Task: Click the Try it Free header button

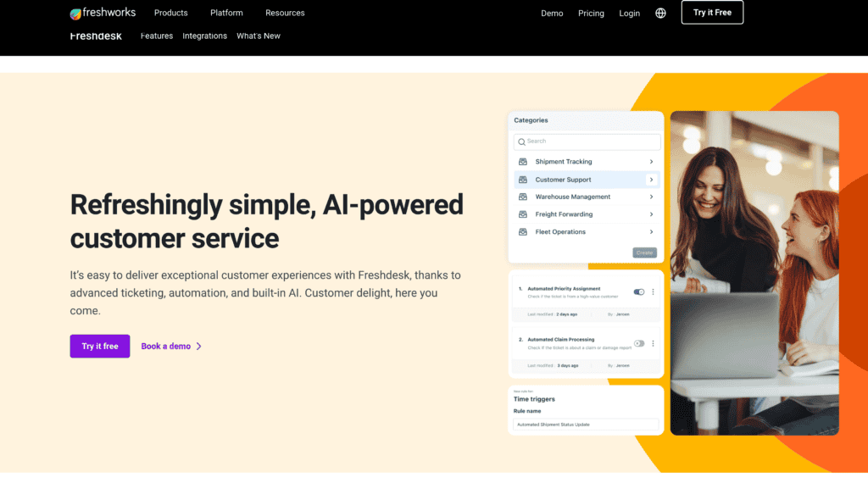Action: click(x=712, y=12)
